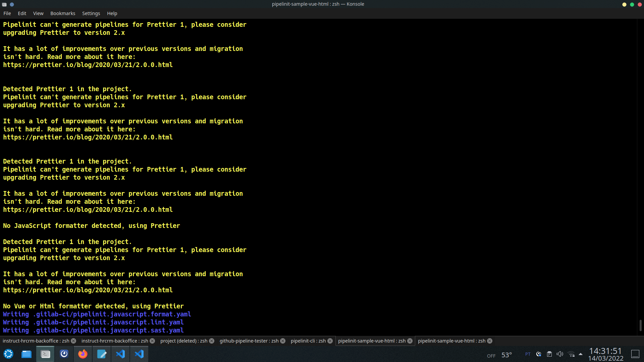
Task: Open the Dolphin file manager icon
Action: click(x=26, y=354)
